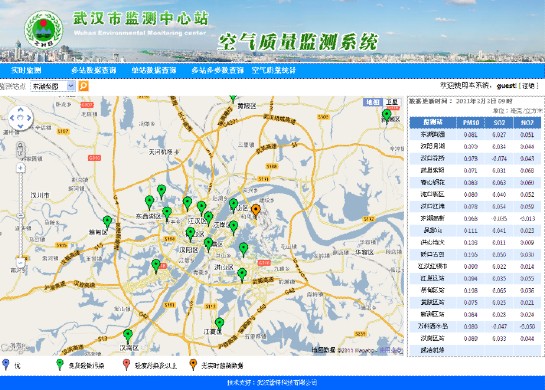Click the orange magnifier search icon
This screenshot has width=545, height=390.
pos(83,86)
